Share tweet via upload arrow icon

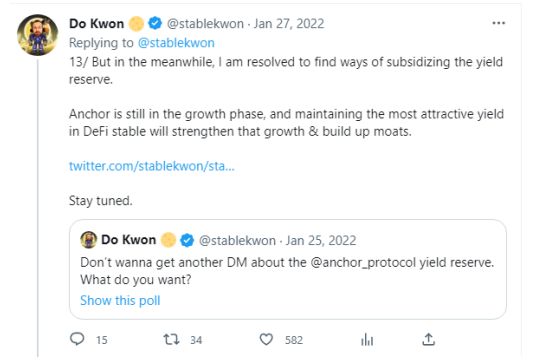coord(428,339)
